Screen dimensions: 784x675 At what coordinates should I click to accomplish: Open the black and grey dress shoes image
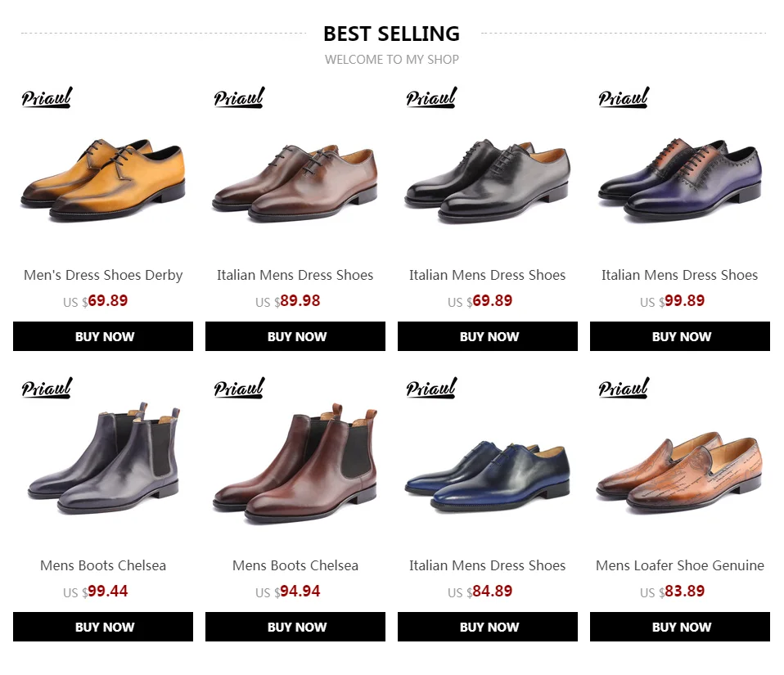[488, 181]
